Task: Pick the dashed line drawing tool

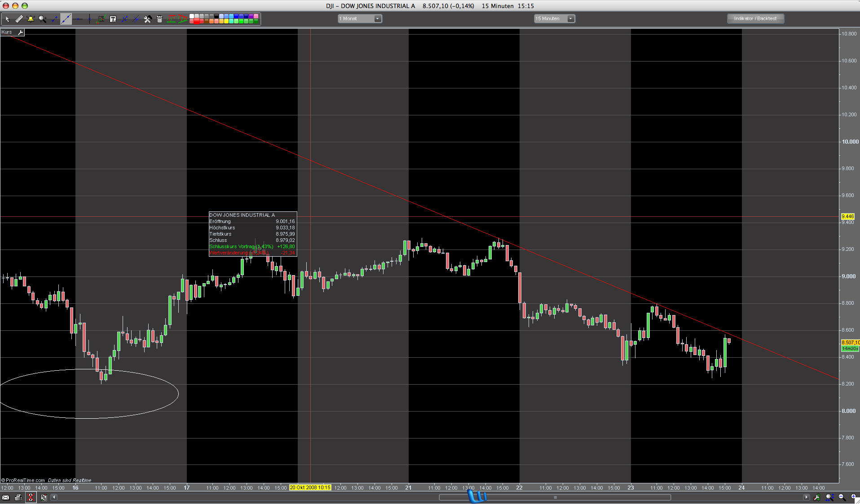Action: tap(124, 19)
